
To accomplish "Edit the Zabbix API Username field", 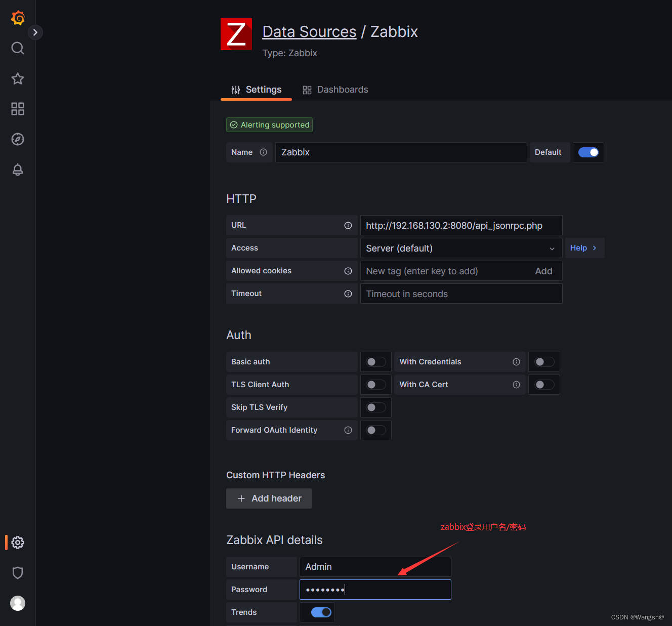I will click(x=375, y=567).
